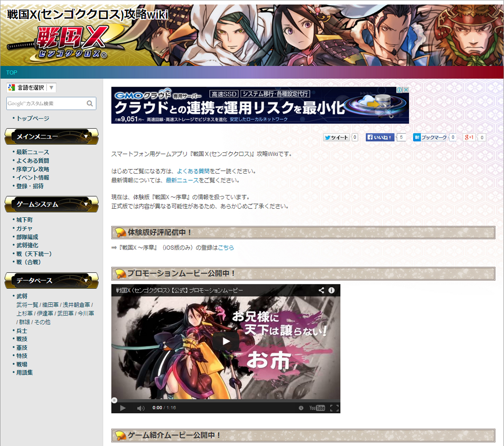The width and height of the screenshot is (504, 446).
Task: Open the 兵士 database link
Action: (x=22, y=331)
